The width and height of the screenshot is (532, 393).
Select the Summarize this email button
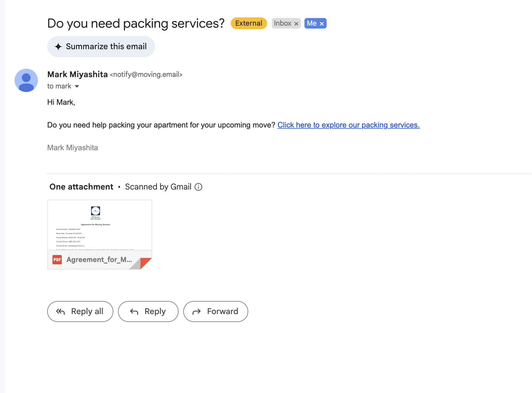point(101,47)
